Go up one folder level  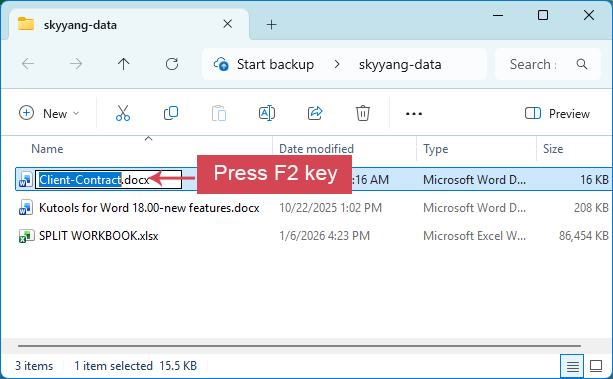click(x=124, y=64)
